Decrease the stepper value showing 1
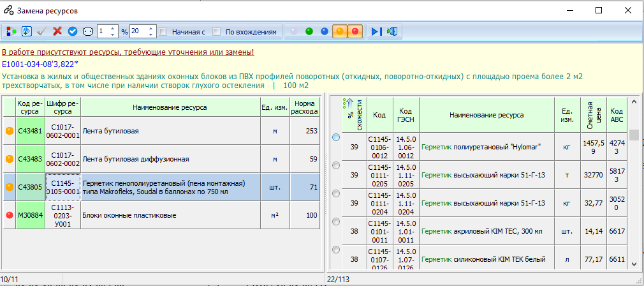The height and width of the screenshot is (286, 644). coord(112,34)
